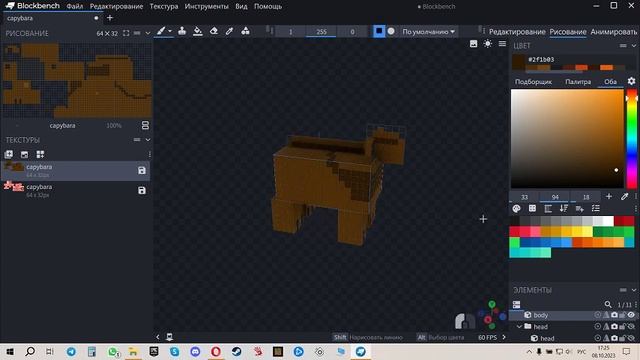This screenshot has height=360, width=640.
Task: Click the texture grid/append icon
Action: [40, 154]
